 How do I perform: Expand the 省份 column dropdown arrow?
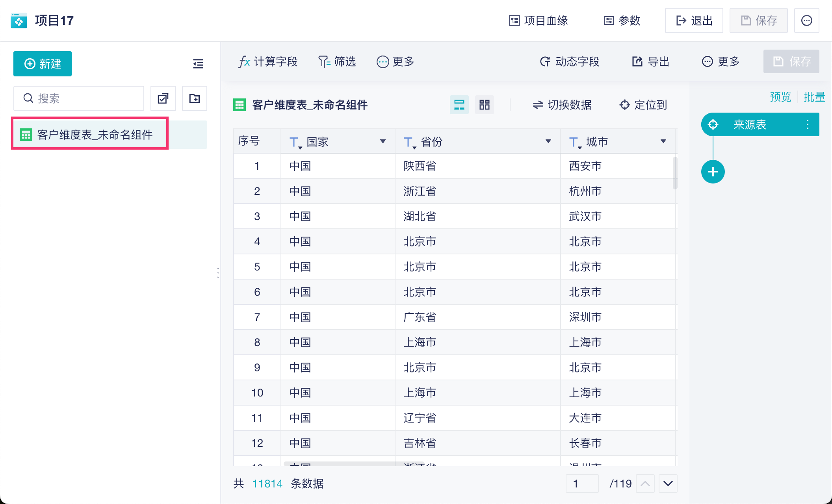coord(548,141)
